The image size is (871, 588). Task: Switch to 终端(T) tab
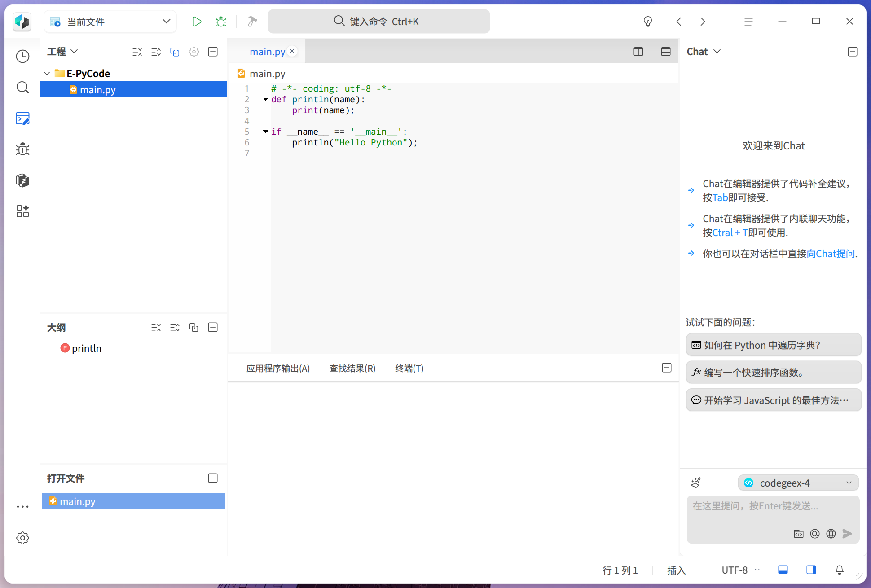pos(409,369)
